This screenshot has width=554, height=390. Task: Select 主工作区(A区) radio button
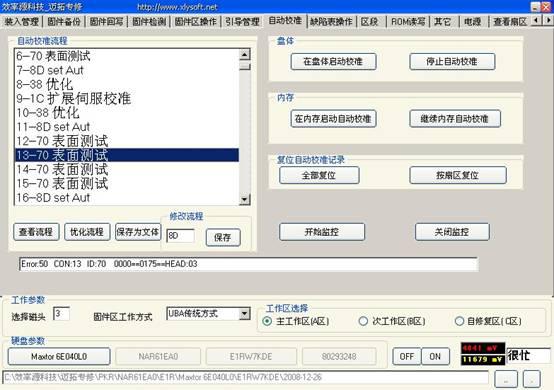(x=267, y=321)
